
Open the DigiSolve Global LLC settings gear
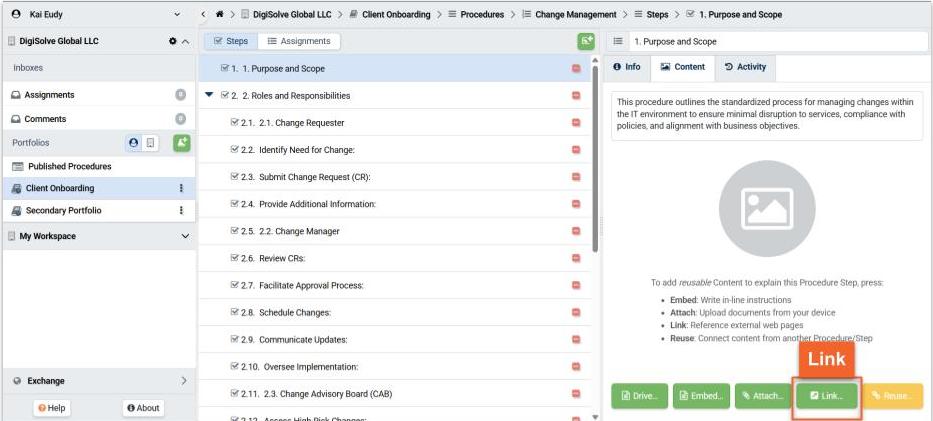(172, 42)
